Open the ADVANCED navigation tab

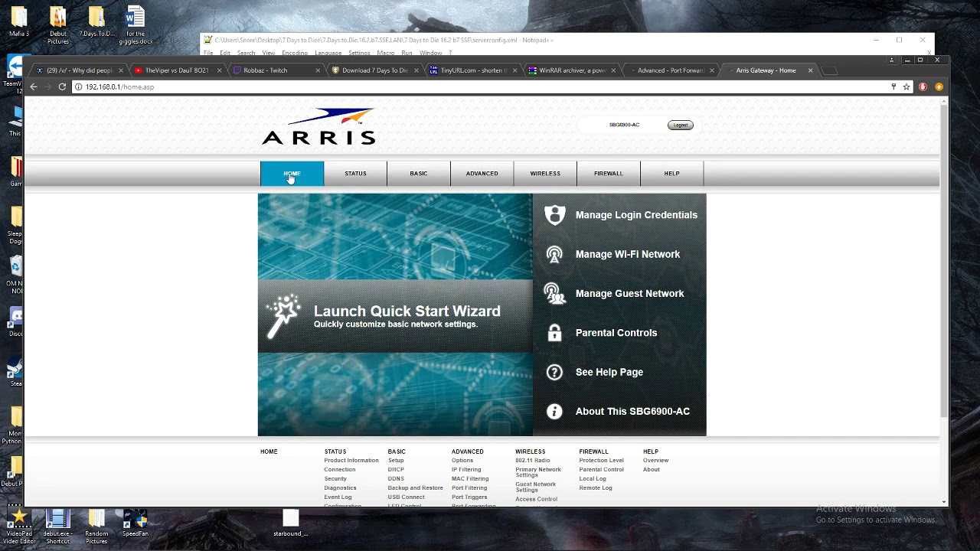(482, 174)
